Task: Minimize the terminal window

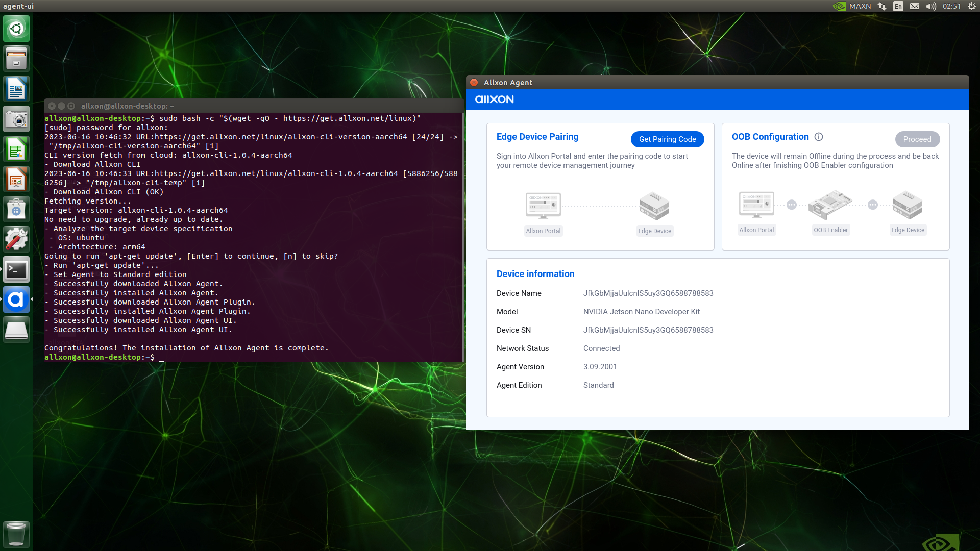Action: tap(61, 106)
